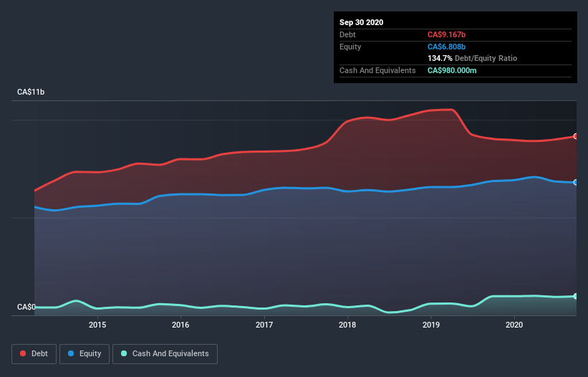The image size is (588, 377).
Task: Click the red Debt endpoint marker
Action: point(576,136)
